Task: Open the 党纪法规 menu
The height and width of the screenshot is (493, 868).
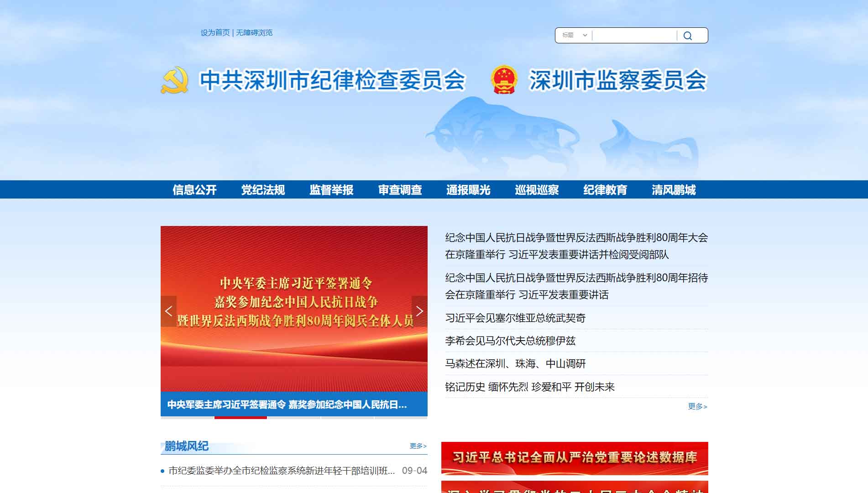Action: [x=263, y=190]
